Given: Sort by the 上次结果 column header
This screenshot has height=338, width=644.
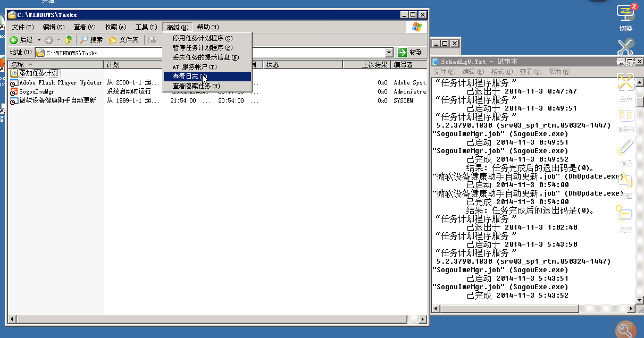Looking at the screenshot, I should click(x=366, y=64).
